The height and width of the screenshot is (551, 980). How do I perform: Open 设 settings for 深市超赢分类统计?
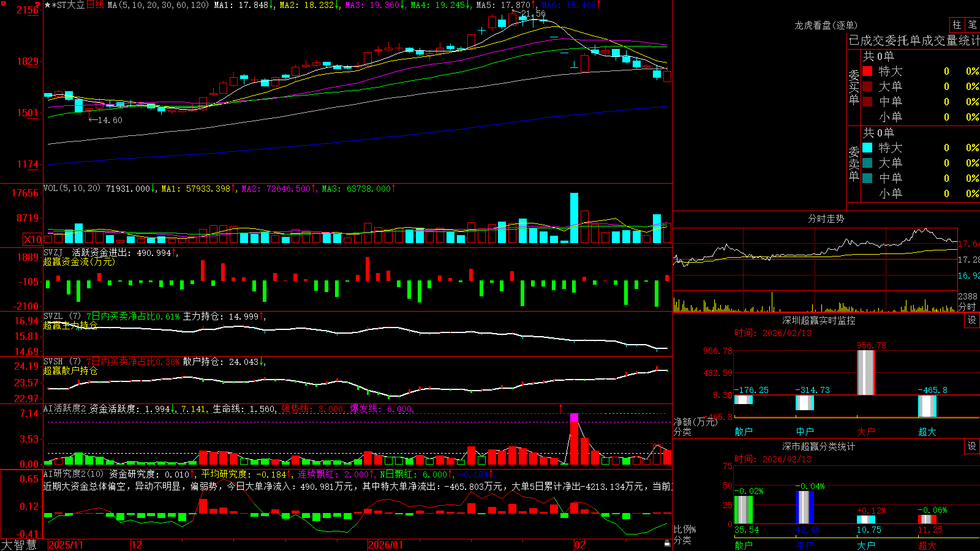[972, 446]
